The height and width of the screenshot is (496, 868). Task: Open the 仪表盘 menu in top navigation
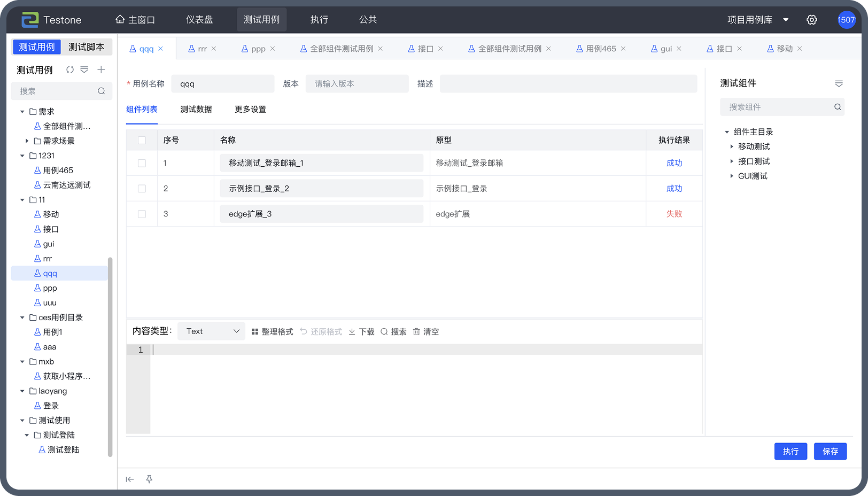point(199,20)
